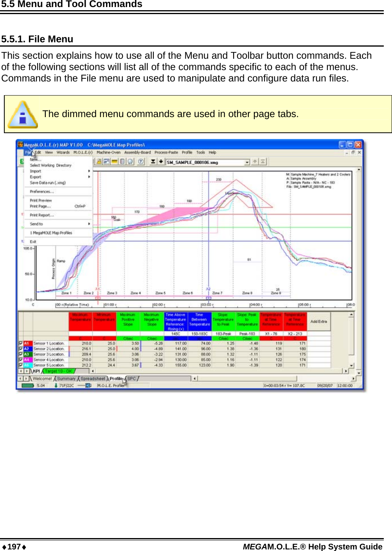The width and height of the screenshot is (392, 551).
Task: Click the black down arrow toolbar icon
Action: point(161,161)
